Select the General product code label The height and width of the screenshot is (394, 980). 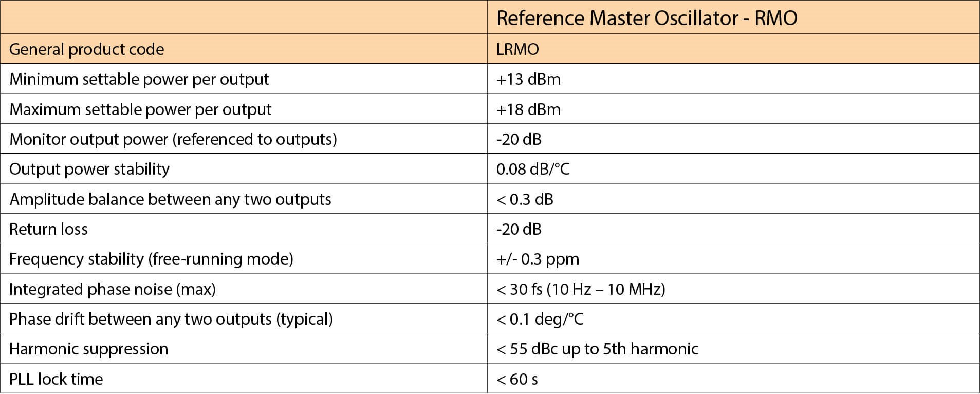click(x=86, y=49)
